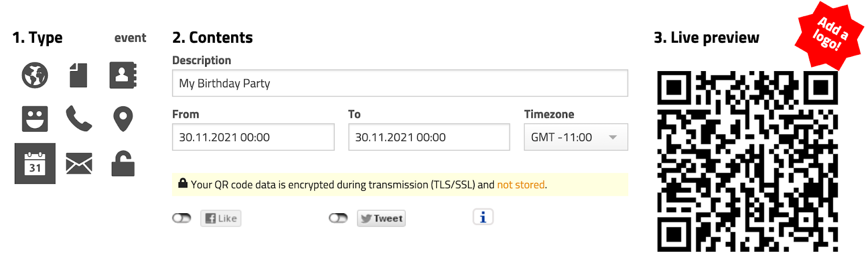The image size is (868, 268).
Task: Open the Timezone GMT -11:00 dropdown
Action: pyautogui.click(x=576, y=137)
